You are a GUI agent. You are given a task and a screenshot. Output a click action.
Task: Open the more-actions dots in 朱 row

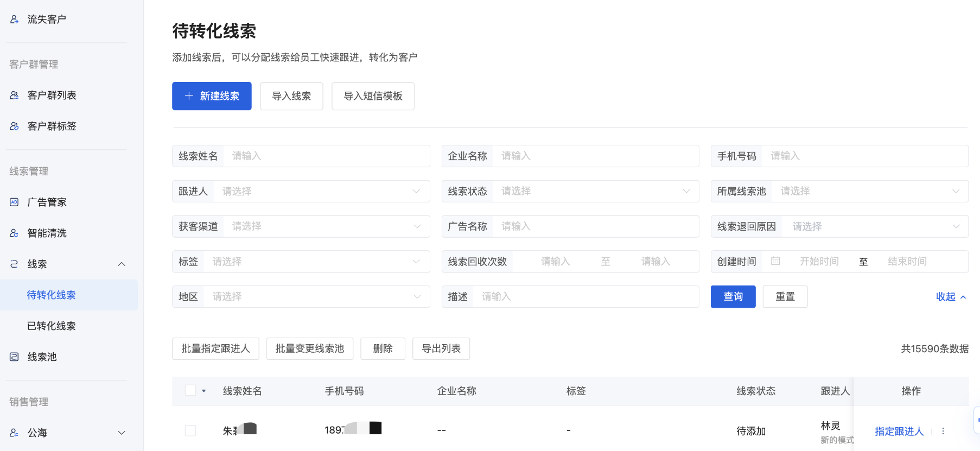tap(943, 431)
